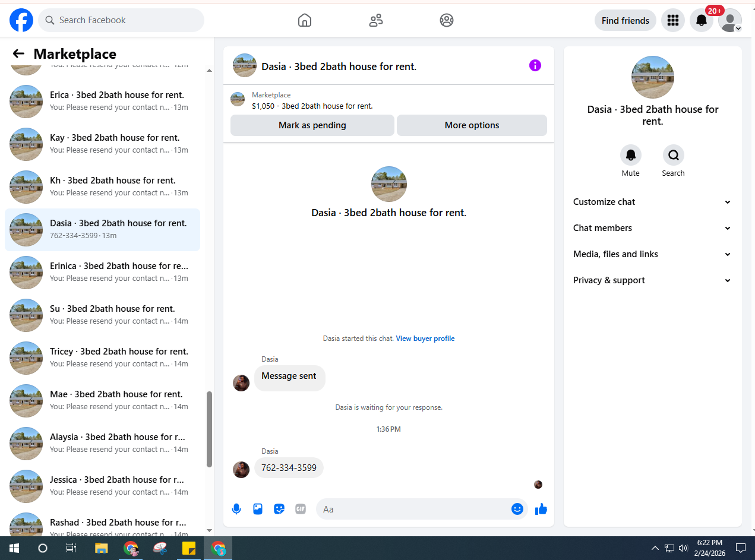
Task: Open the Su conversation
Action: (x=102, y=315)
